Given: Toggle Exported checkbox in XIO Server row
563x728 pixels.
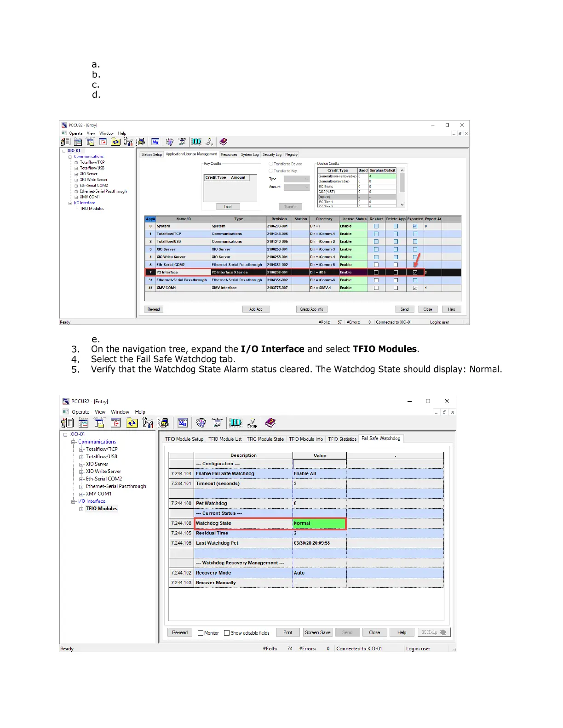Looking at the screenshot, I should [415, 250].
